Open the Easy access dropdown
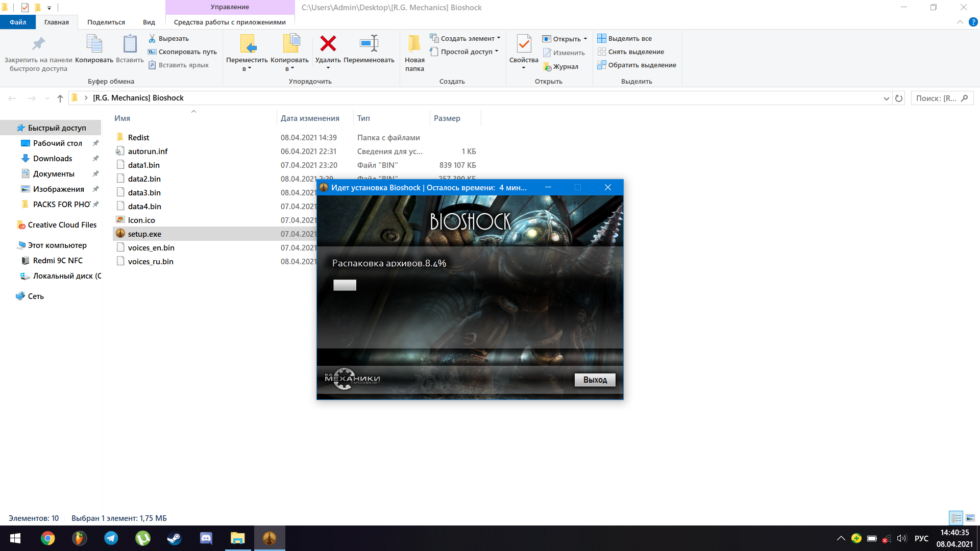 coord(497,51)
